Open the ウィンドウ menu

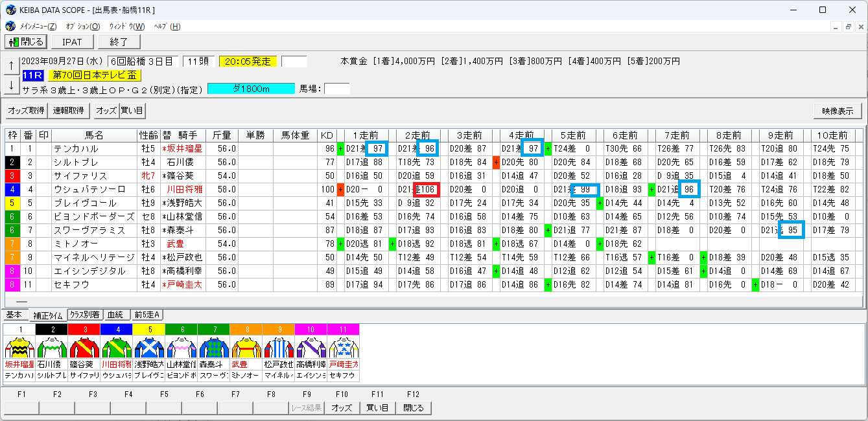coord(127,27)
